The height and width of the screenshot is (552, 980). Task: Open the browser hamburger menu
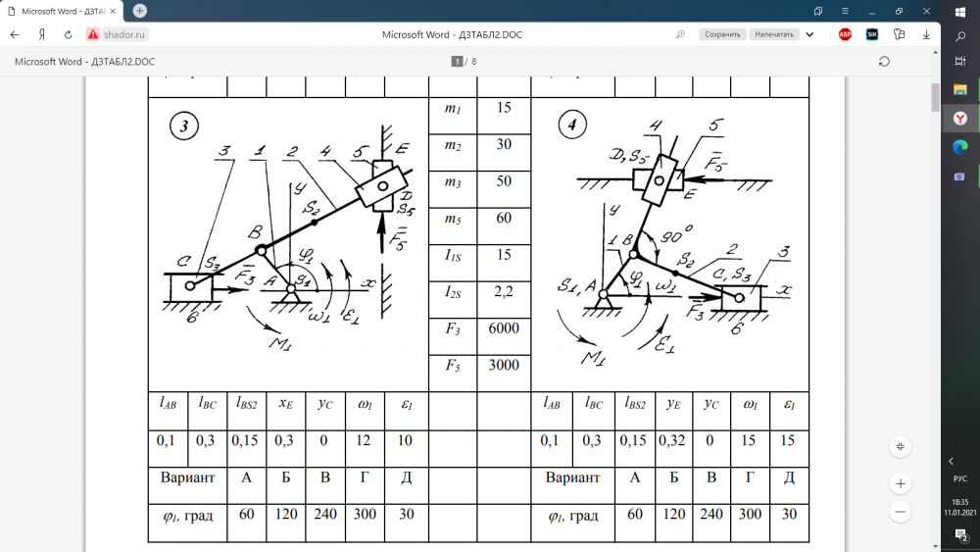click(845, 11)
